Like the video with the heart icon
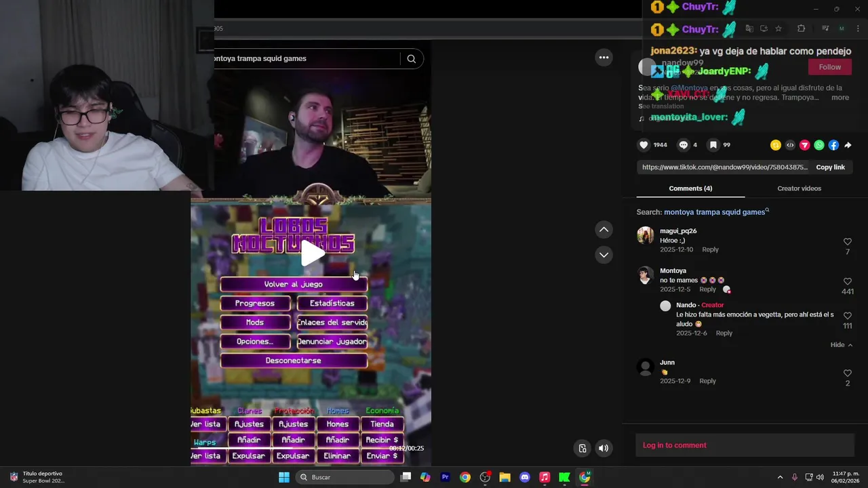This screenshot has height=488, width=868. pos(644,145)
